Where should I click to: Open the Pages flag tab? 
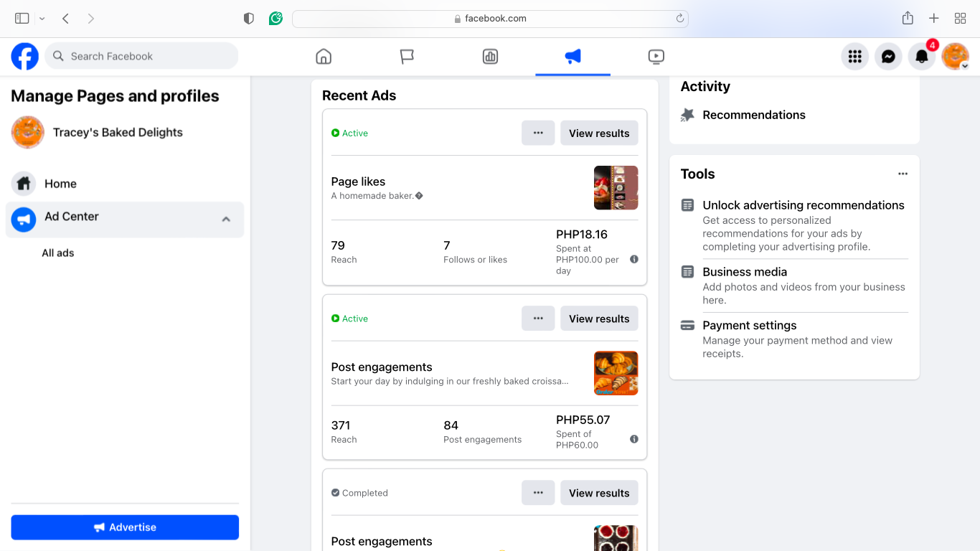[407, 56]
